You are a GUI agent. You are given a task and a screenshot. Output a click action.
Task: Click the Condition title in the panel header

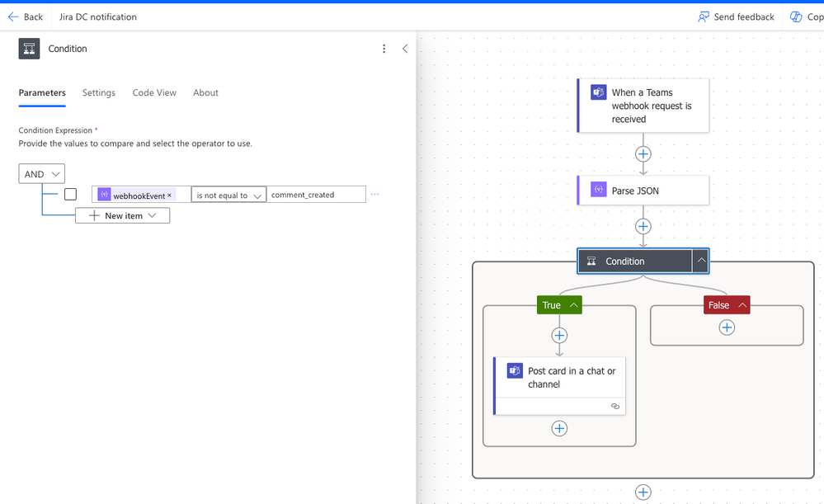68,49
